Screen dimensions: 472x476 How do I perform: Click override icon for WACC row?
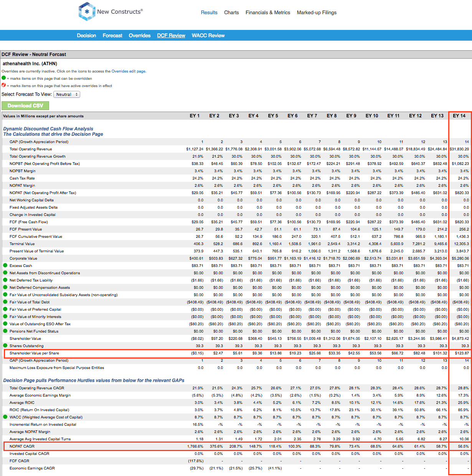point(5,417)
